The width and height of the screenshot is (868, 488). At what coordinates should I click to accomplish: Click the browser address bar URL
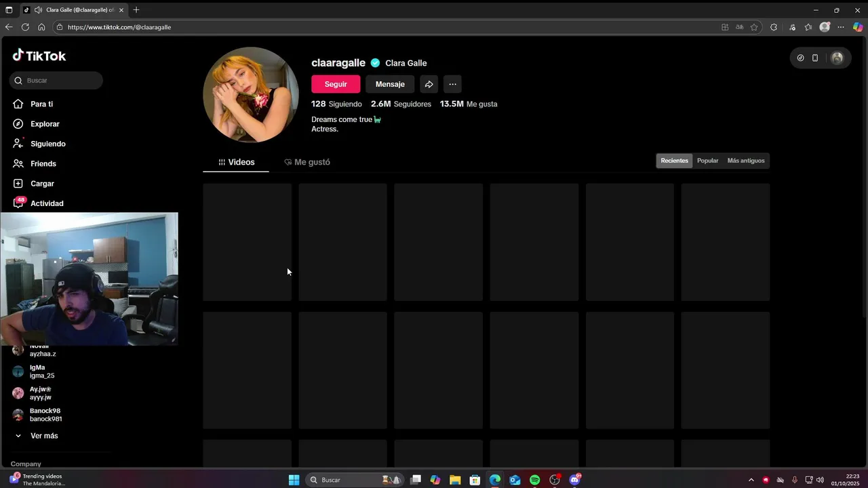pos(119,27)
